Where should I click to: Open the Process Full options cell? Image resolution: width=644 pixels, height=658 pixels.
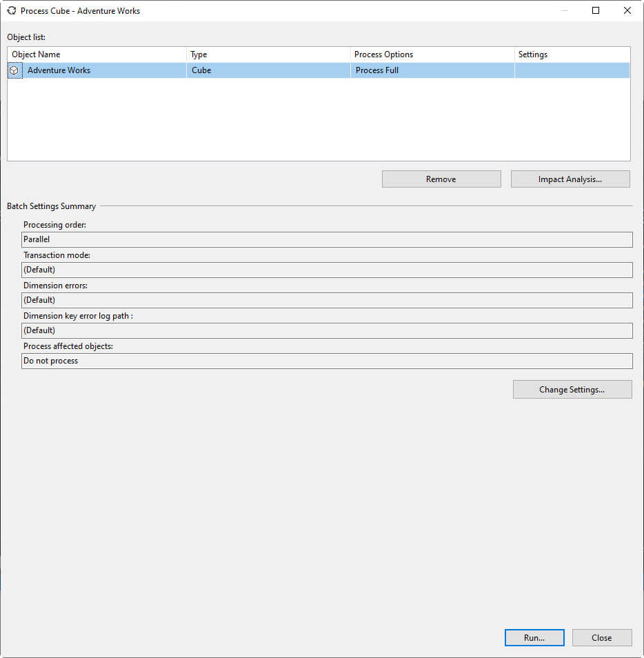(x=432, y=70)
